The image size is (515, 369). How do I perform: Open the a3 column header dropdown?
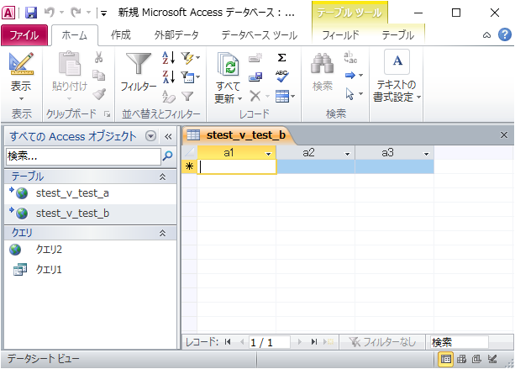(x=426, y=154)
